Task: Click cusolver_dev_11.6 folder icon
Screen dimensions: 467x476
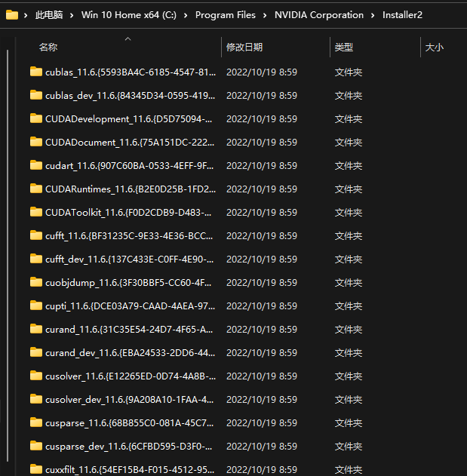Action: point(36,399)
